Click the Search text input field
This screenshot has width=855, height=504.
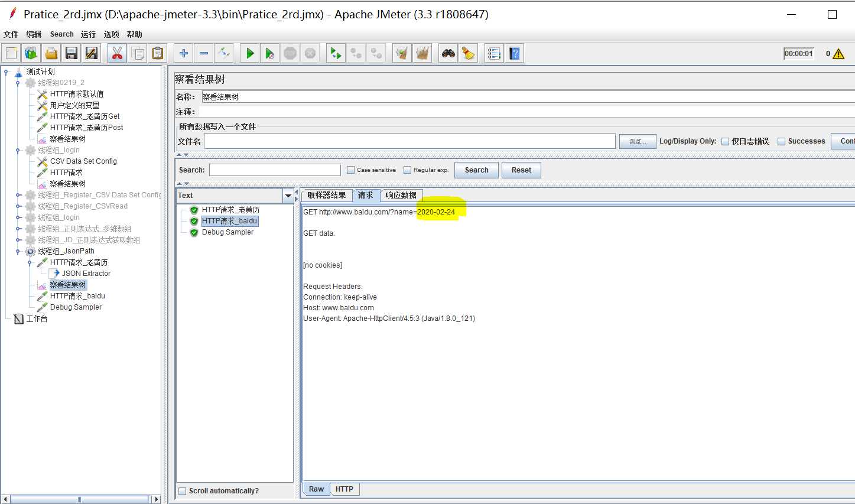275,170
